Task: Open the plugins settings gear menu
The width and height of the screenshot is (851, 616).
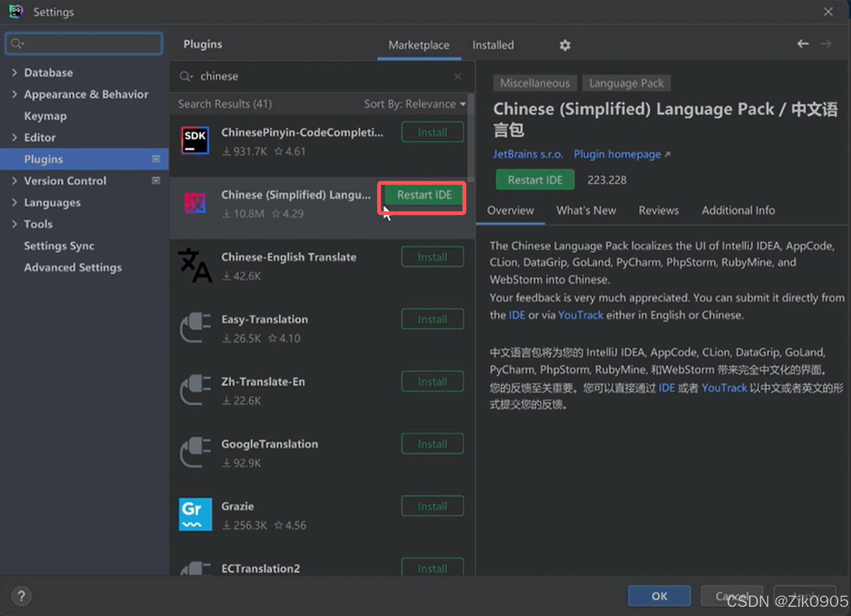Action: coord(565,45)
